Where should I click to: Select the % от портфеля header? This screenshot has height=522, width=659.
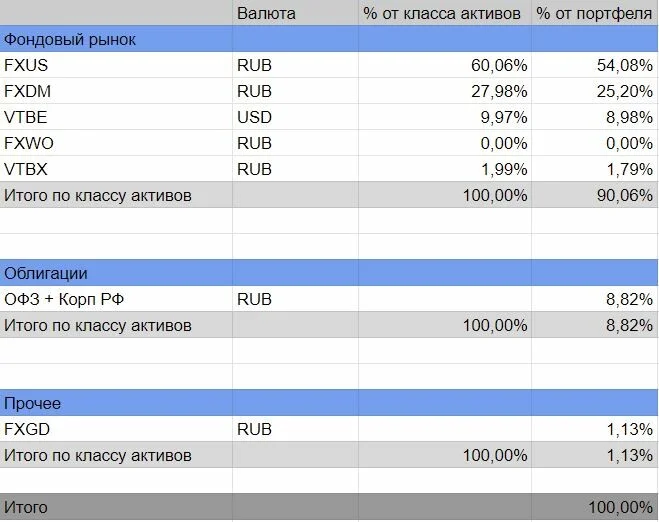pyautogui.click(x=595, y=13)
